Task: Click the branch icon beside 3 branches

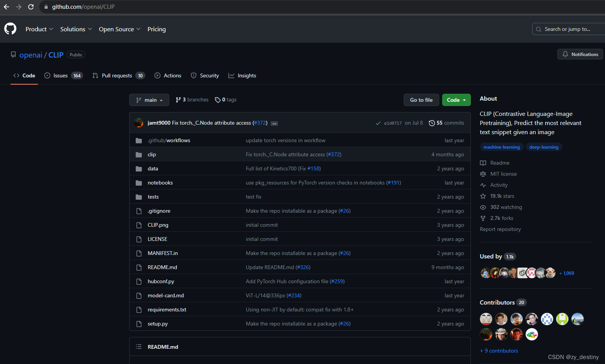Action: click(178, 100)
